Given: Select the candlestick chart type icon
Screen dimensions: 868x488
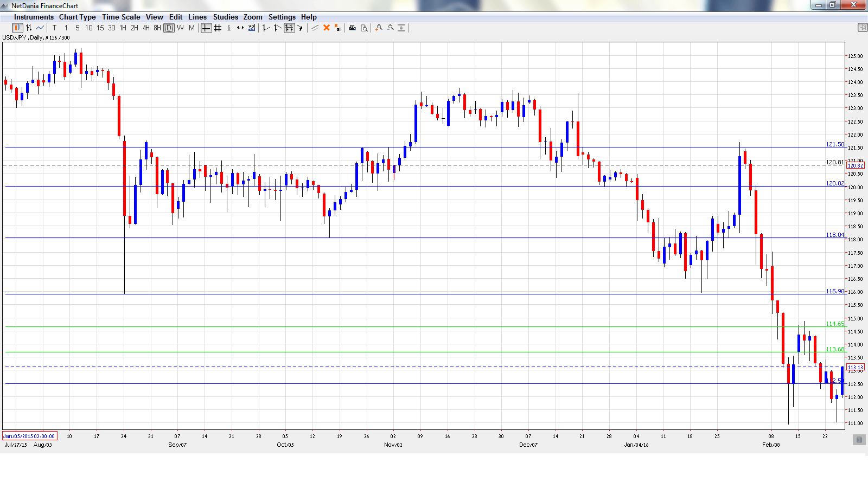Looking at the screenshot, I should click(17, 28).
